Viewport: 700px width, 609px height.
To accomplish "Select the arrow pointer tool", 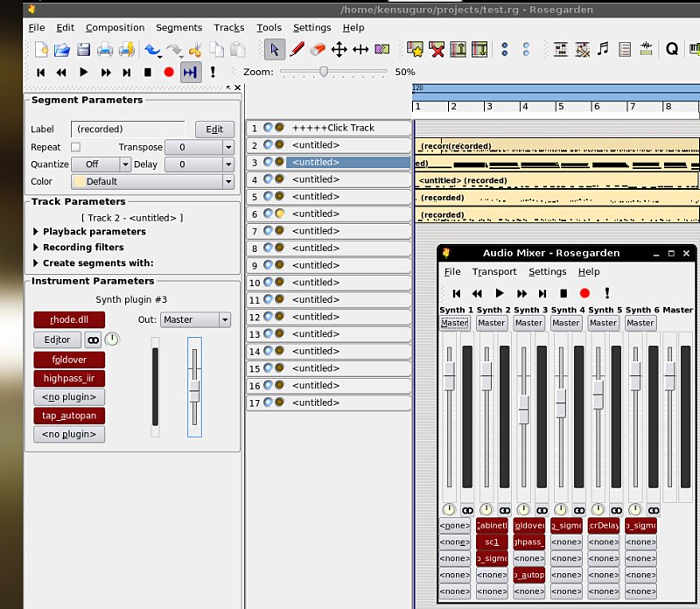I will [x=275, y=49].
